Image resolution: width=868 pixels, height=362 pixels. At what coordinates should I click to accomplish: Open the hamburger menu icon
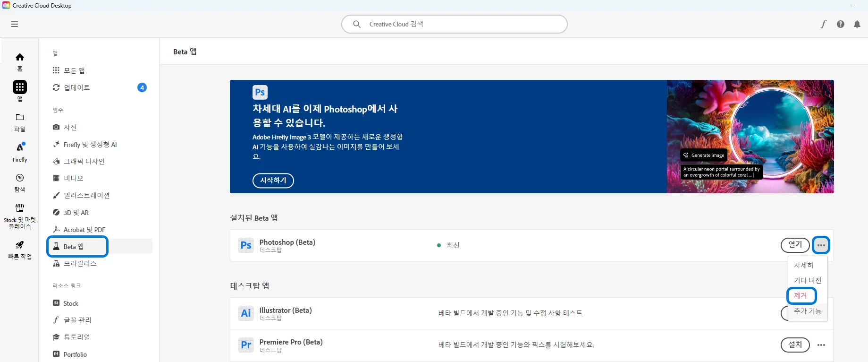point(15,24)
